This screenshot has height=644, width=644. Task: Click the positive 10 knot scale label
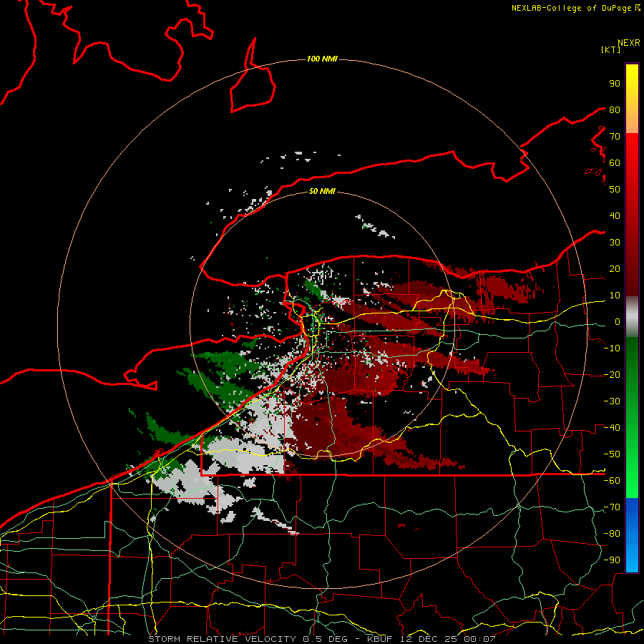(615, 296)
